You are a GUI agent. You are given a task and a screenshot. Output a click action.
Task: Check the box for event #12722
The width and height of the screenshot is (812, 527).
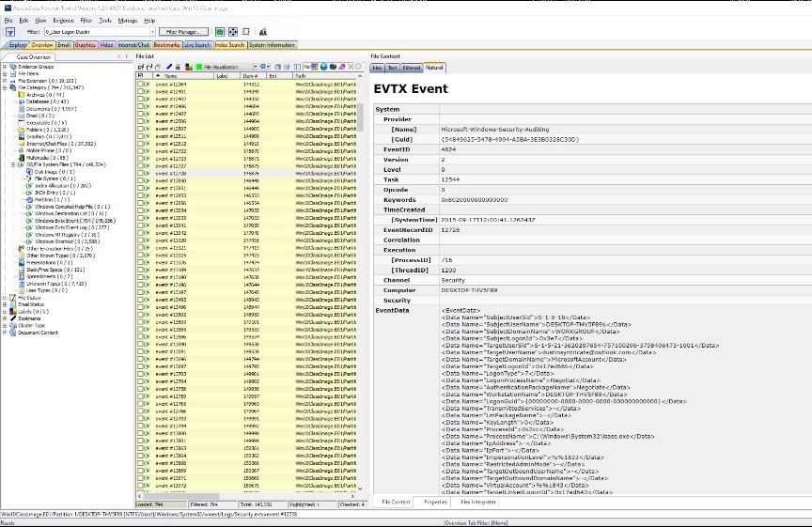[x=140, y=151]
